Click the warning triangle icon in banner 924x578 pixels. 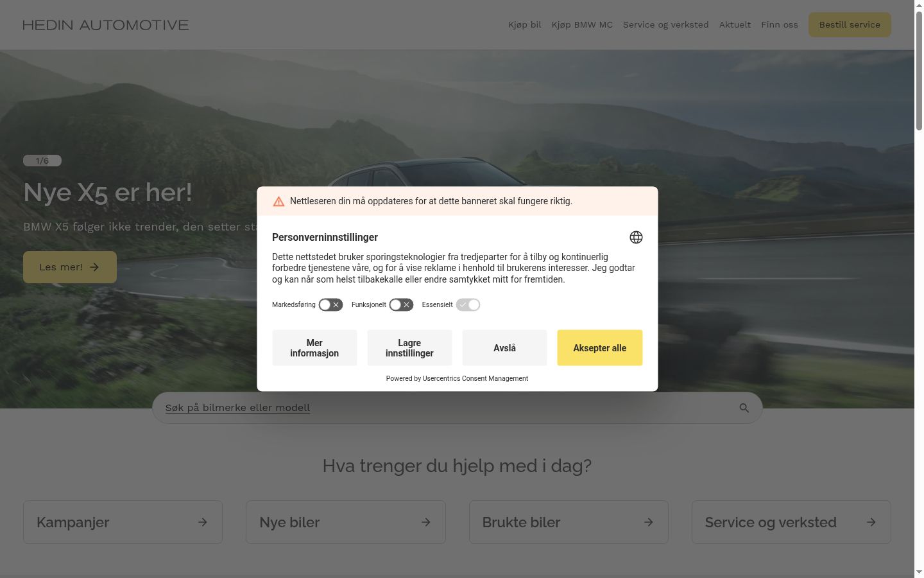[278, 202]
